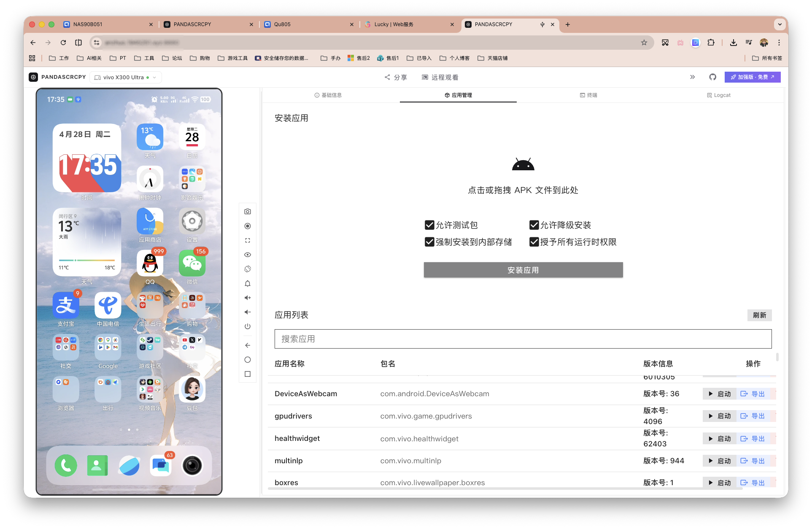This screenshot has height=529, width=812.
Task: Open the GitHub repository icon
Action: tap(712, 77)
